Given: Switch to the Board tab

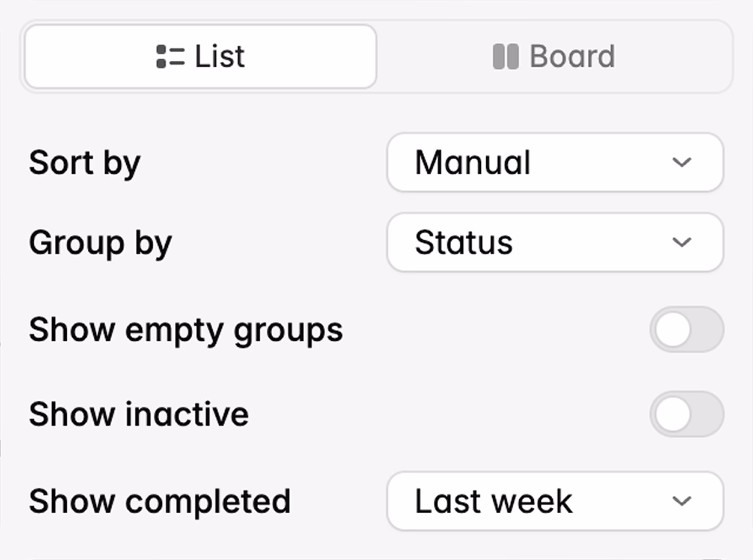Looking at the screenshot, I should (555, 57).
